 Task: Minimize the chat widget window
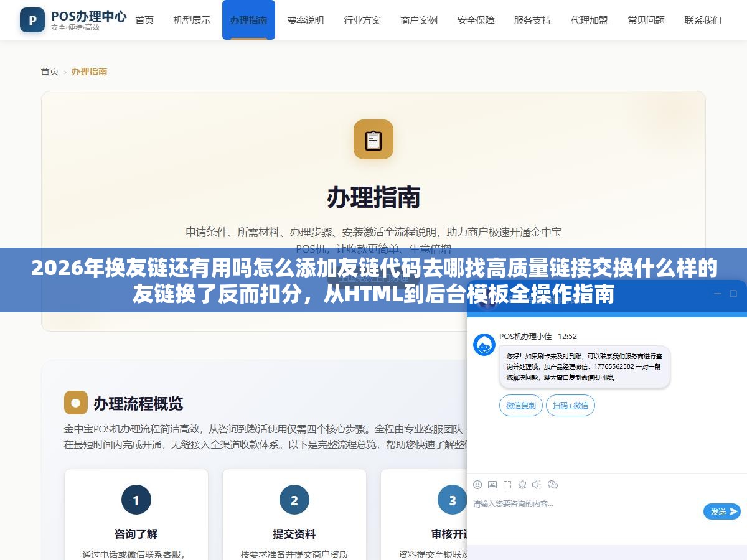coord(717,294)
